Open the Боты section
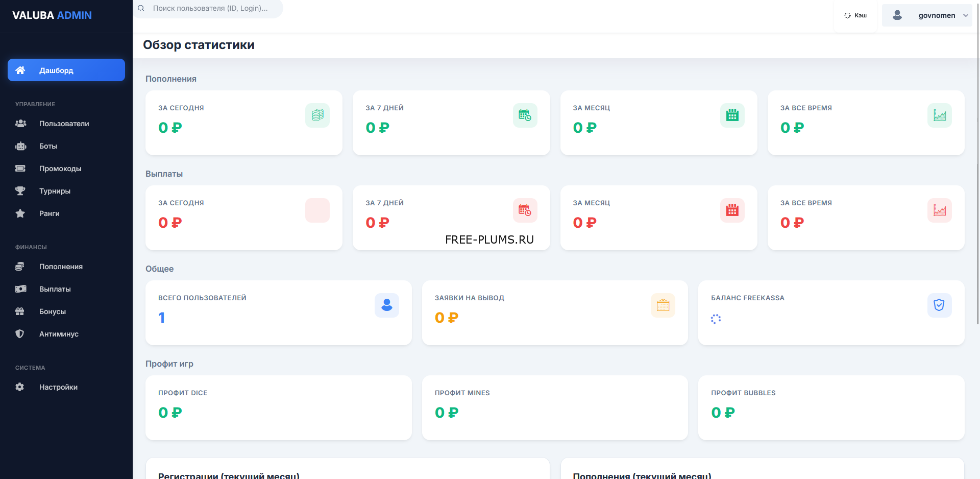Image resolution: width=980 pixels, height=479 pixels. (x=48, y=146)
